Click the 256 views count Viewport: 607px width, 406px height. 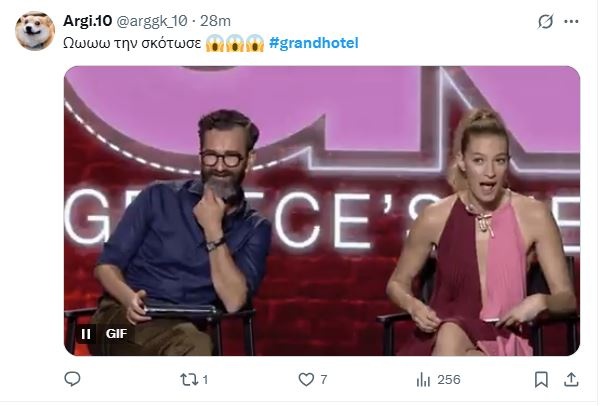point(449,380)
